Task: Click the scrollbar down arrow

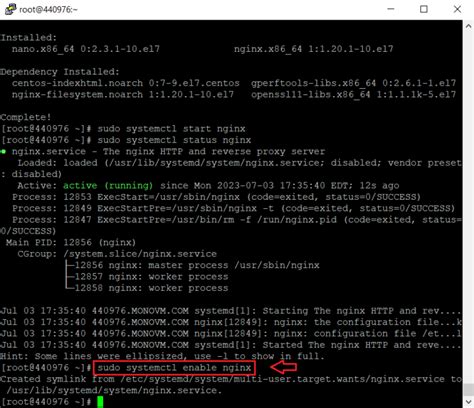Action: [x=468, y=401]
